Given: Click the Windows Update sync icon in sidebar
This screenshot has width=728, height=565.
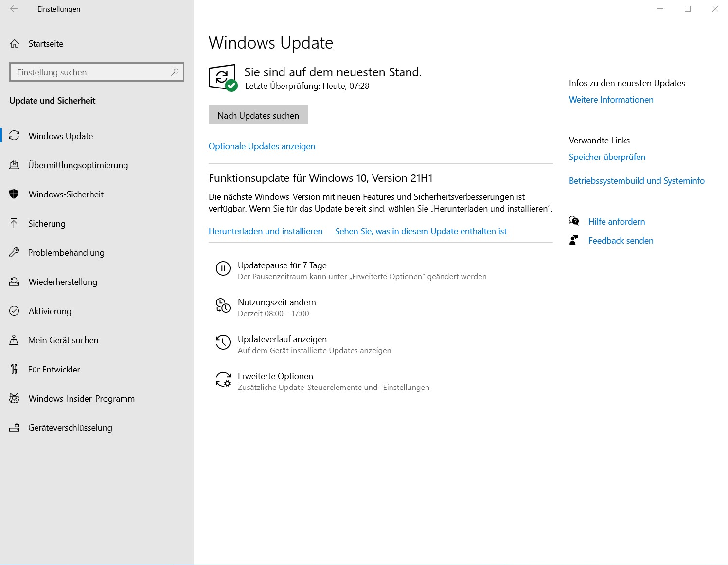Looking at the screenshot, I should point(15,136).
